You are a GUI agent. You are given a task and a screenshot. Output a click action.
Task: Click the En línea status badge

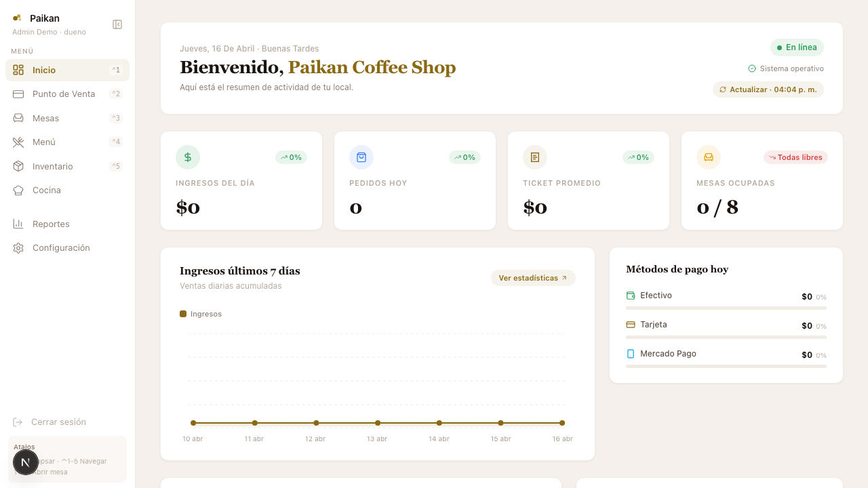(x=797, y=47)
